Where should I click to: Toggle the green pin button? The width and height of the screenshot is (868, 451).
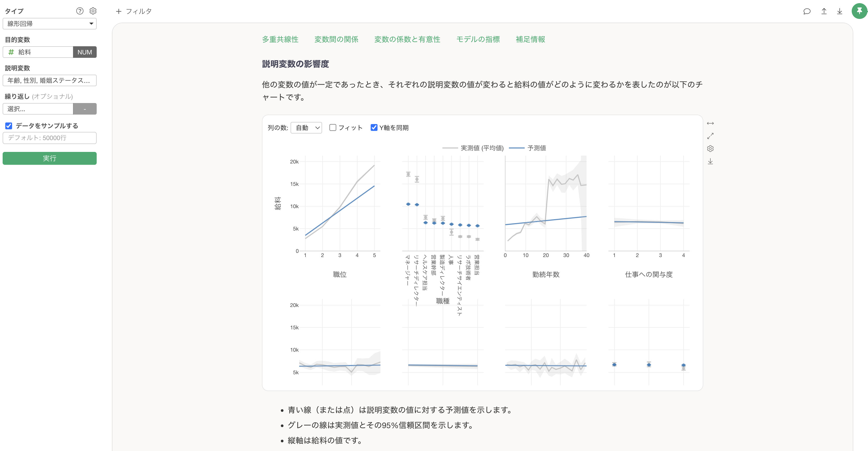(860, 11)
